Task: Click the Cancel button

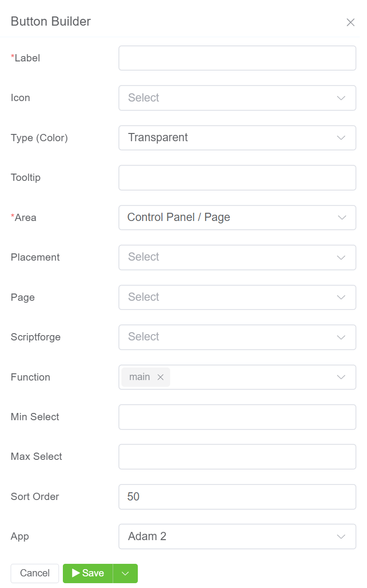Action: (x=35, y=573)
